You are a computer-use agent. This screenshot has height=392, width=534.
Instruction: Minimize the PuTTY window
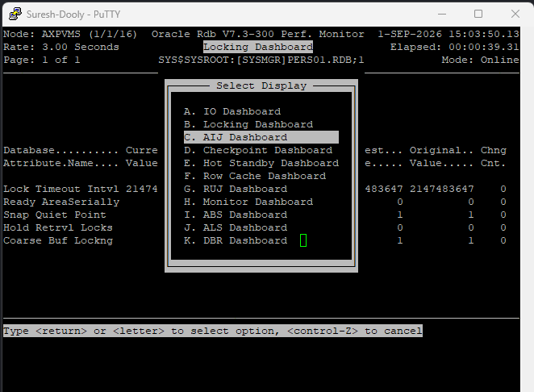[x=442, y=14]
